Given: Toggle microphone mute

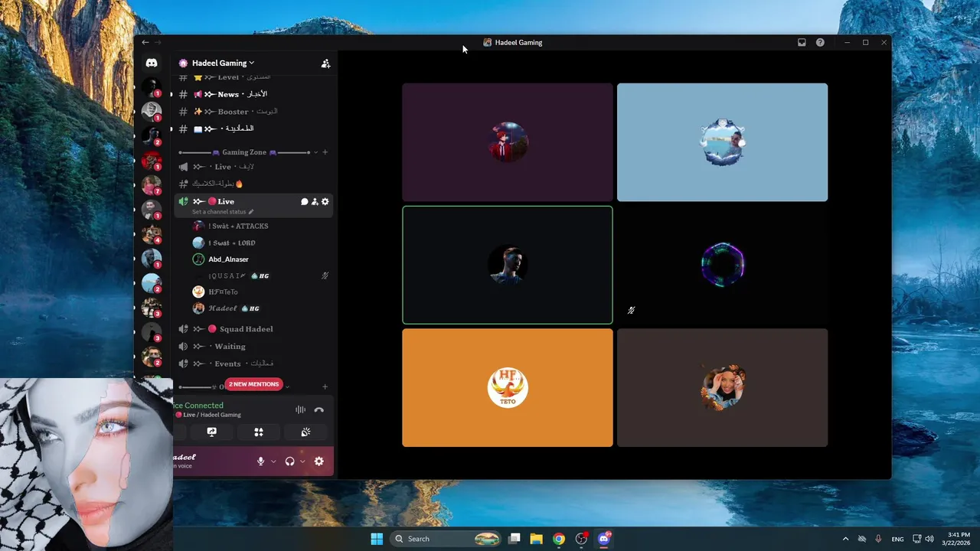Looking at the screenshot, I should (261, 461).
